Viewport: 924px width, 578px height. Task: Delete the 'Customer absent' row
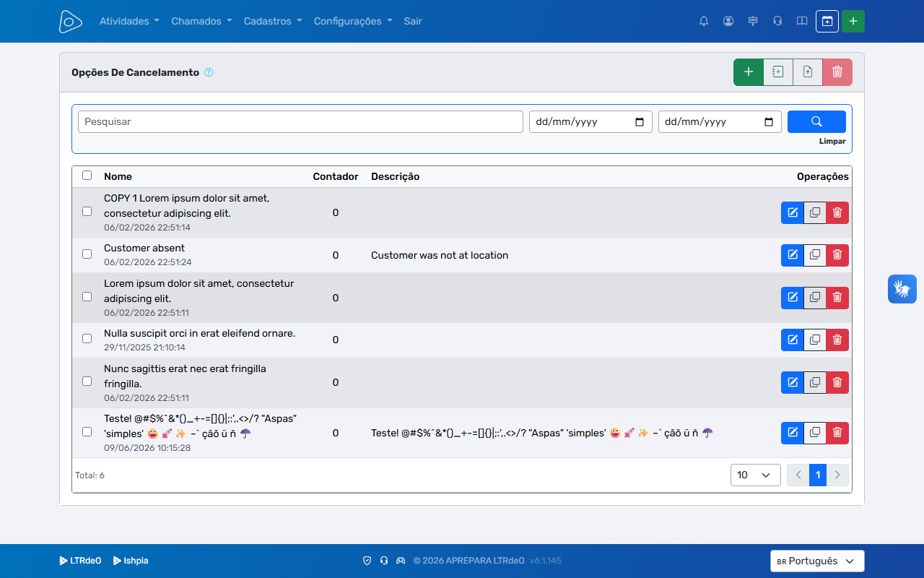click(x=837, y=255)
